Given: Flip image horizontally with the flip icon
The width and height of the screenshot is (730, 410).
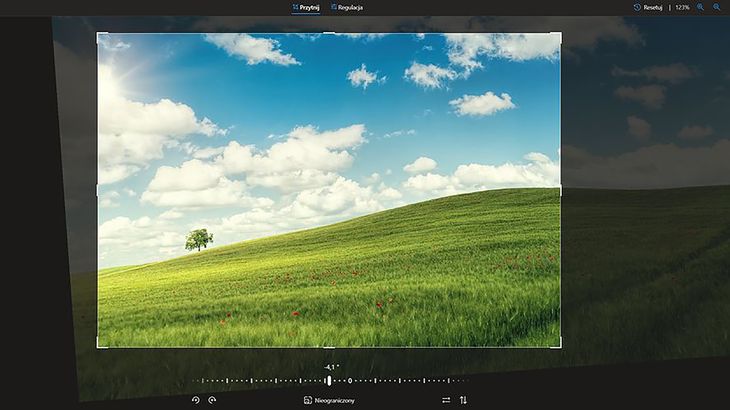Looking at the screenshot, I should click(x=446, y=400).
